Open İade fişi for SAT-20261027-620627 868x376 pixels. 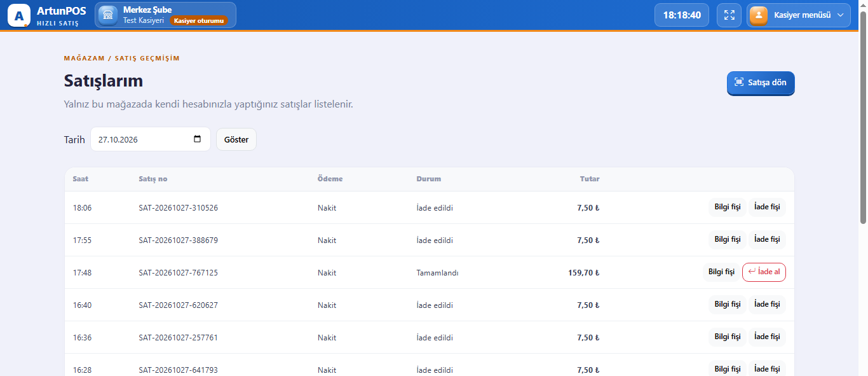767,305
